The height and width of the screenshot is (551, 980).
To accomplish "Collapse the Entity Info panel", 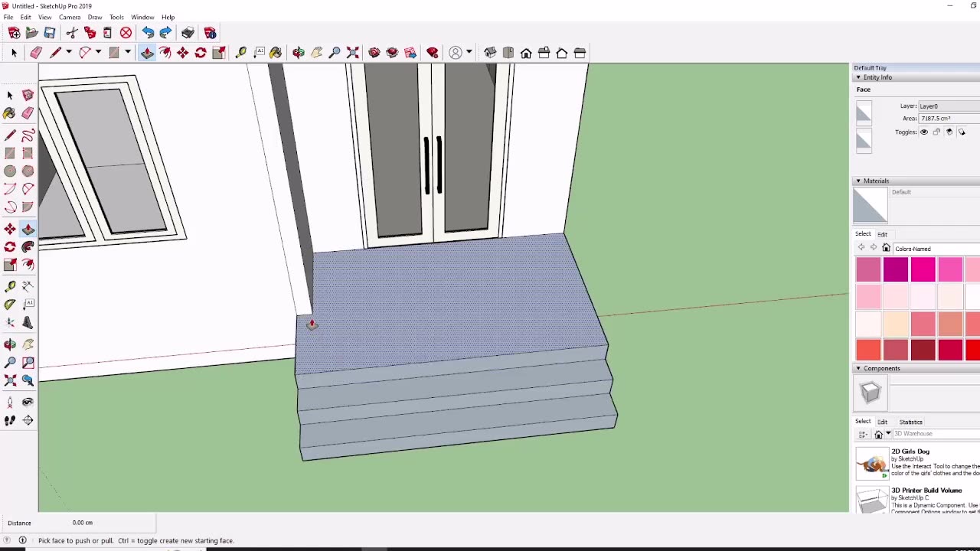I will [858, 77].
